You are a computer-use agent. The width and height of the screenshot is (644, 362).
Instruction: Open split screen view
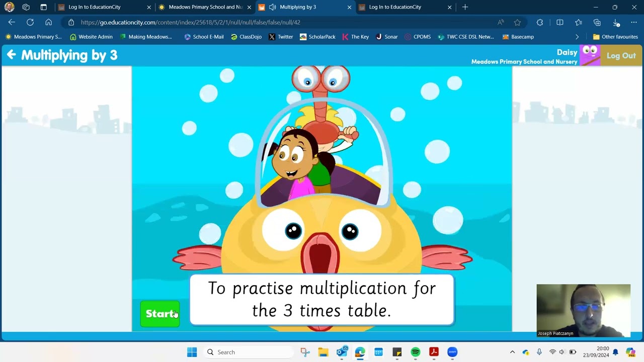pos(560,23)
